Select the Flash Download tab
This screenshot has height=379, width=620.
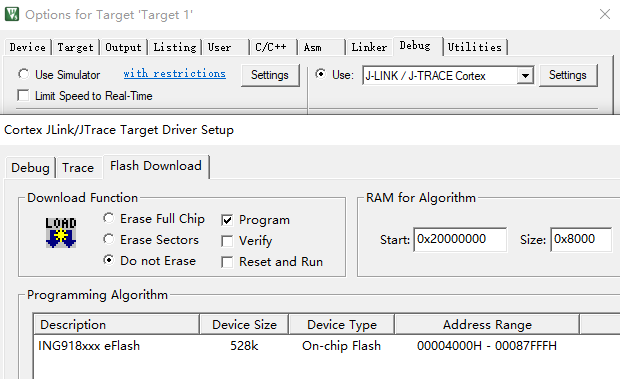(156, 166)
